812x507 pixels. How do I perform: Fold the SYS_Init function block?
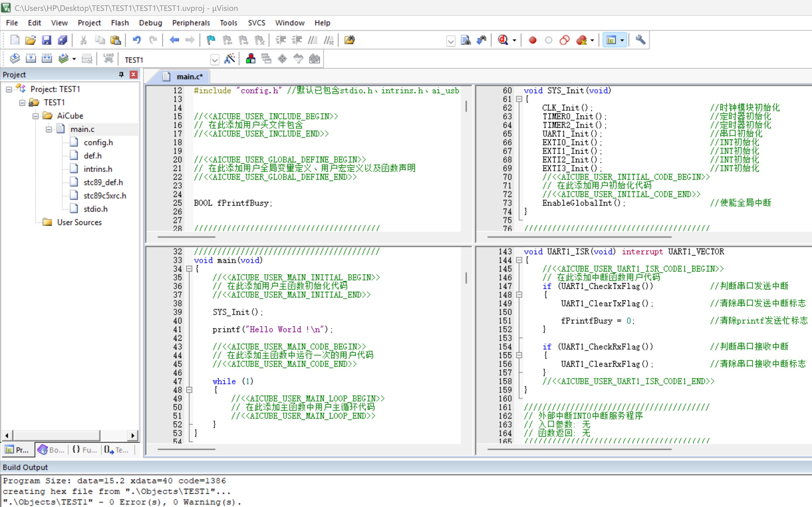click(519, 99)
